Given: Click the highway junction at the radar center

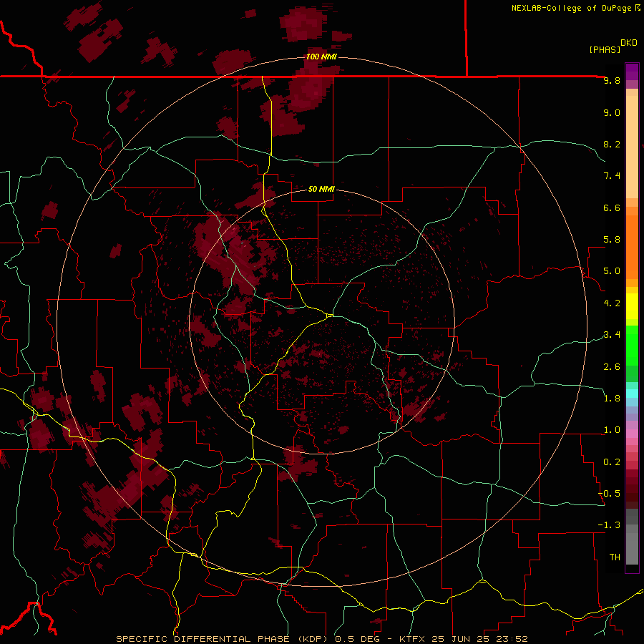Looking at the screenshot, I should click(330, 316).
